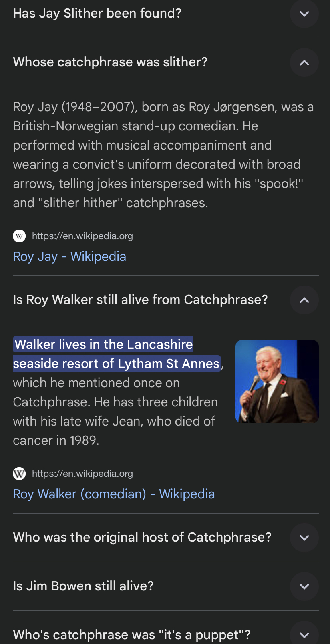This screenshot has height=644, width=330.
Task: Tap 'Who was the original host of Catchphrase?' text
Action: tap(142, 538)
